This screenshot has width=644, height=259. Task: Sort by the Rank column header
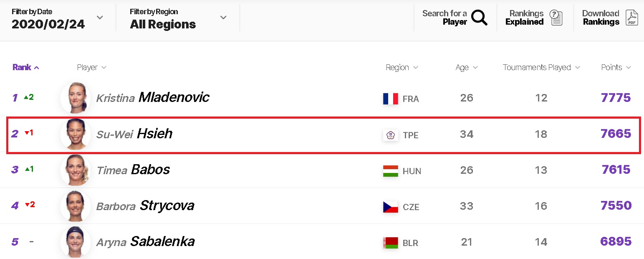tap(26, 67)
